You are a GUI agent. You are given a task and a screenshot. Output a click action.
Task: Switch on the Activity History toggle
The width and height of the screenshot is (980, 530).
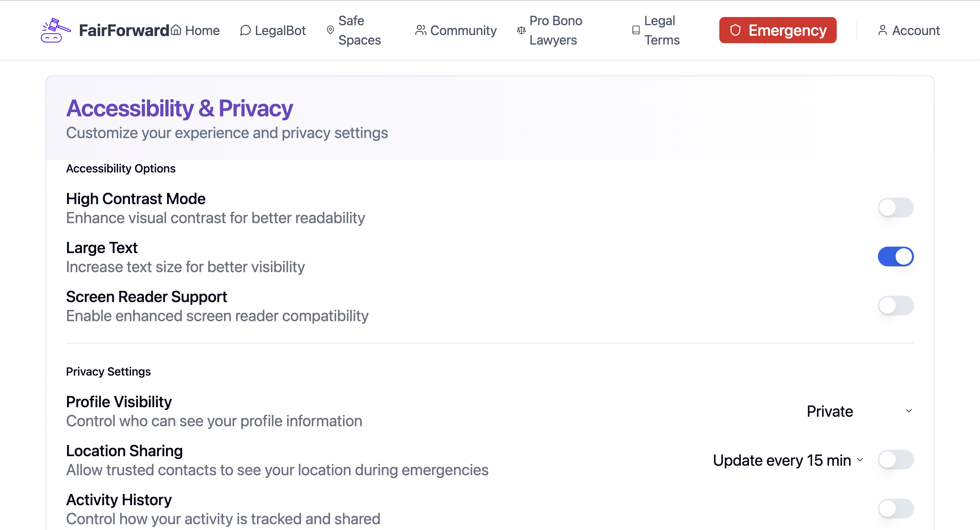click(895, 509)
